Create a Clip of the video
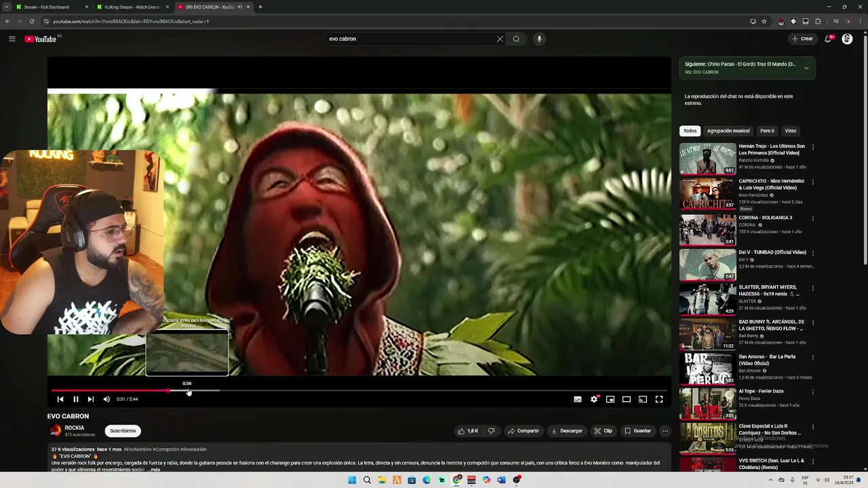 point(604,431)
